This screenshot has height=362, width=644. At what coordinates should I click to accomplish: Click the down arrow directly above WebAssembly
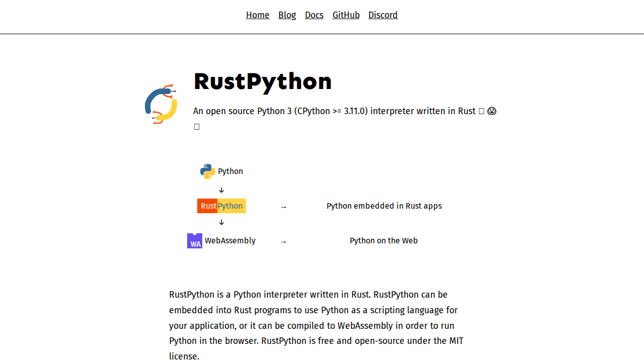(221, 222)
